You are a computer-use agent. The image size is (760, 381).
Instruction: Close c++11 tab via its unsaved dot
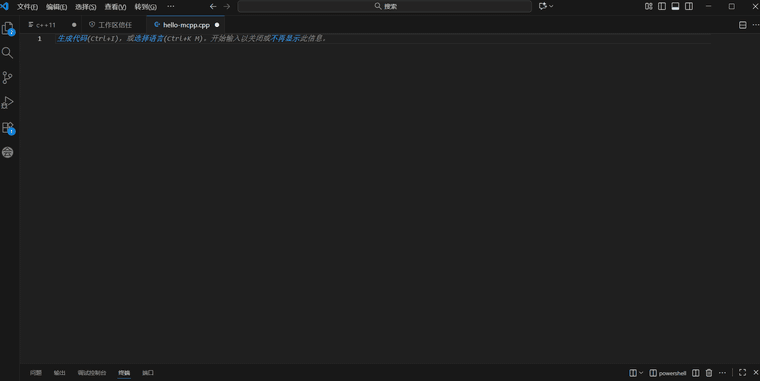point(74,25)
